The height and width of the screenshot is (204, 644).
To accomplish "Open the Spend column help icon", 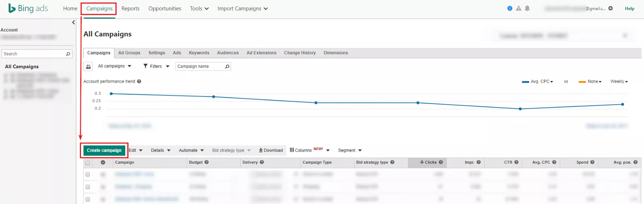I will click(x=592, y=162).
